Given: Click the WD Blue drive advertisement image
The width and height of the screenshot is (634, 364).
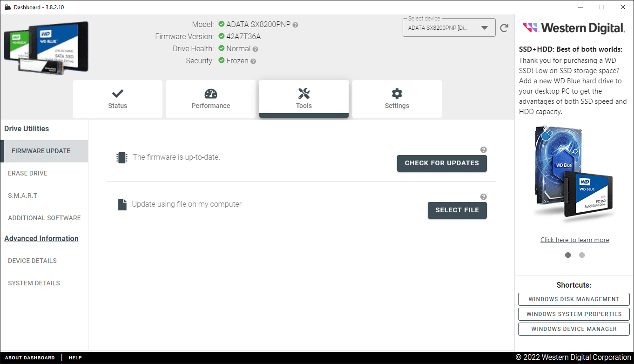Looking at the screenshot, I should pyautogui.click(x=574, y=173).
